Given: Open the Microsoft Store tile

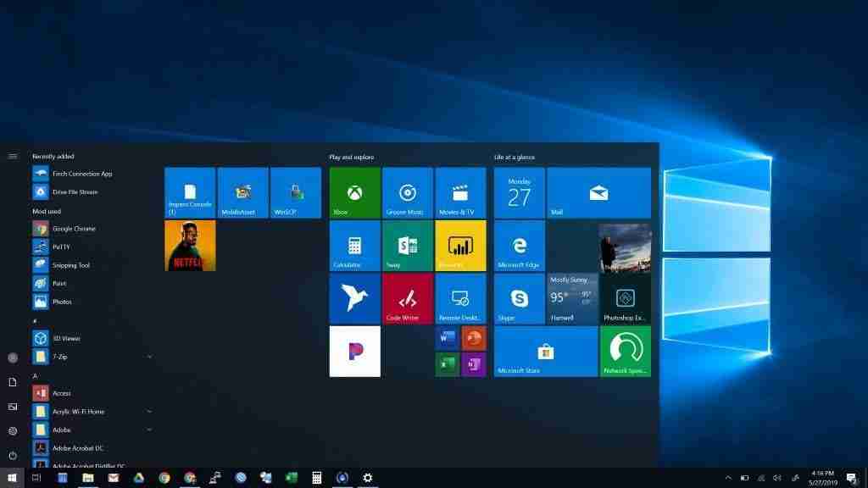Looking at the screenshot, I should tap(546, 352).
